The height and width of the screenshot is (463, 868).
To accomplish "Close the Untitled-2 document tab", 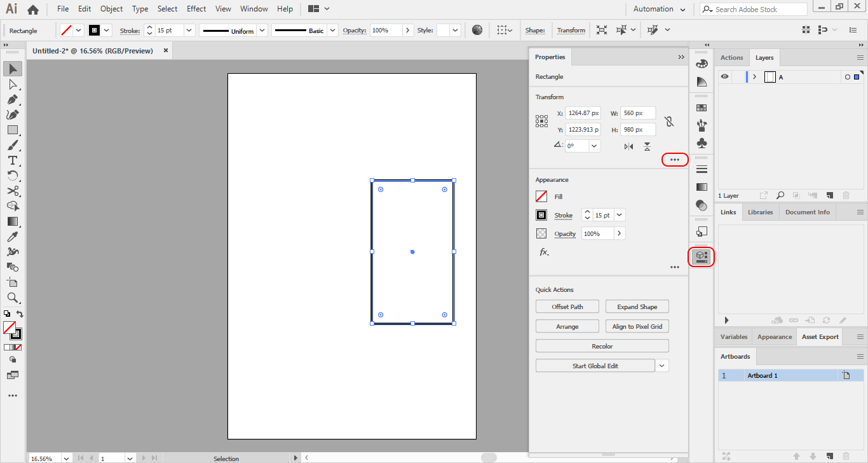I will coord(166,50).
